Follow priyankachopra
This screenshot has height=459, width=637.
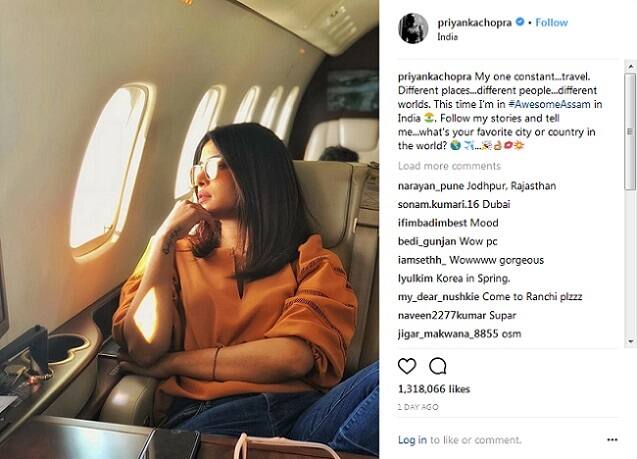551,22
